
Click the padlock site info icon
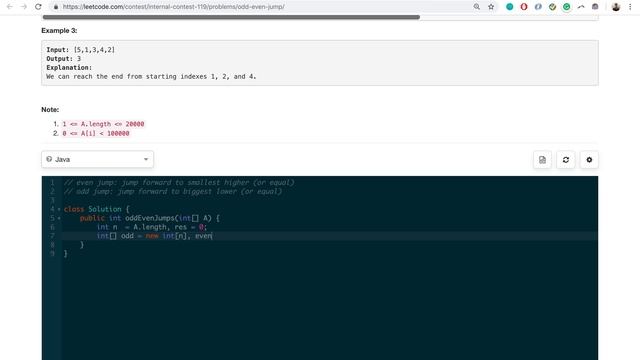(x=56, y=7)
